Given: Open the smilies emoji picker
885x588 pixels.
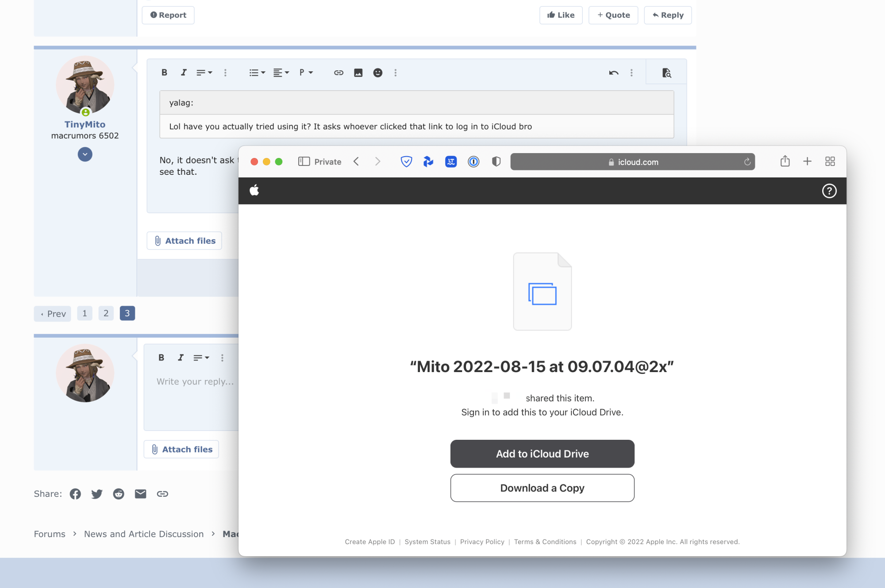Looking at the screenshot, I should pyautogui.click(x=377, y=73).
